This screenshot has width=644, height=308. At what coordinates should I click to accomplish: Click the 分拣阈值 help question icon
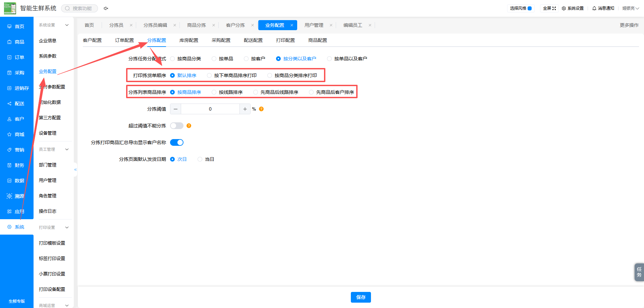point(261,109)
